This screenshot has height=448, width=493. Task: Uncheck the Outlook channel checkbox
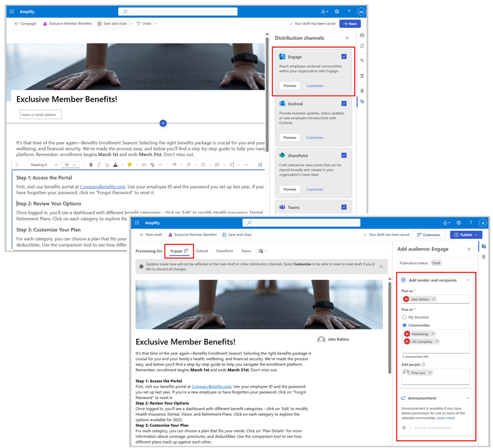click(344, 103)
